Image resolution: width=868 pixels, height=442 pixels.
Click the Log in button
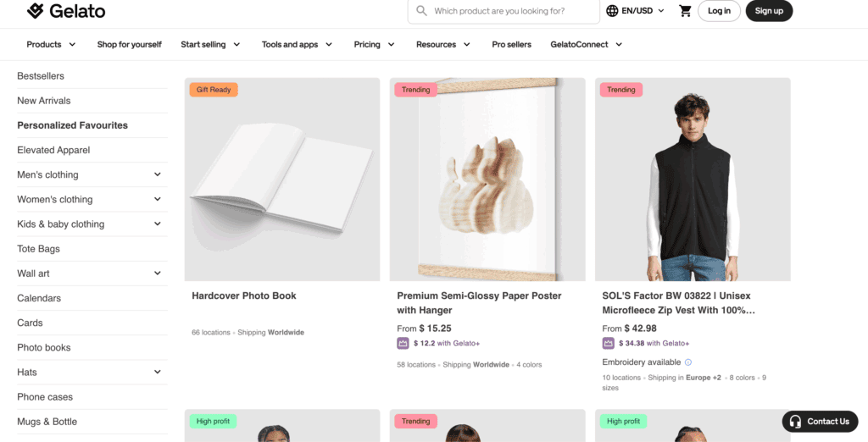(719, 11)
